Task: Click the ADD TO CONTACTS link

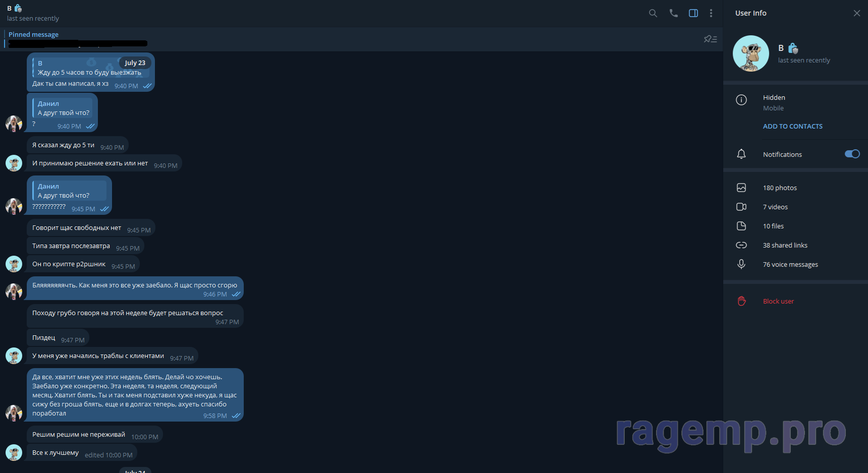Action: pos(792,126)
